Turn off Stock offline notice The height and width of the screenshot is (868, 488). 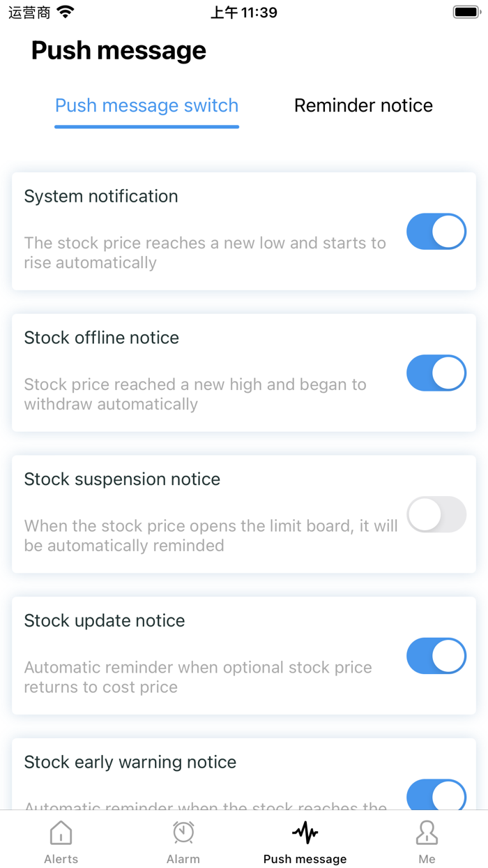point(436,373)
